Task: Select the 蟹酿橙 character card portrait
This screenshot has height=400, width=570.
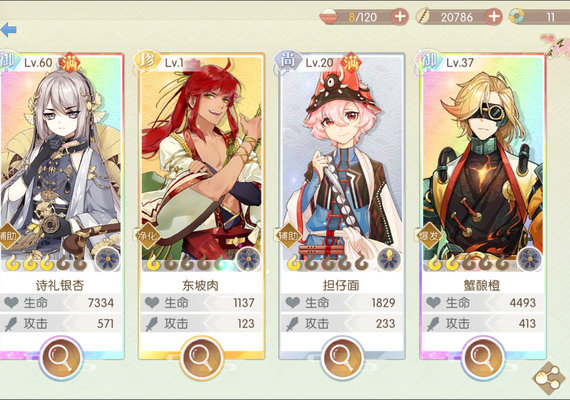Action: [x=482, y=164]
